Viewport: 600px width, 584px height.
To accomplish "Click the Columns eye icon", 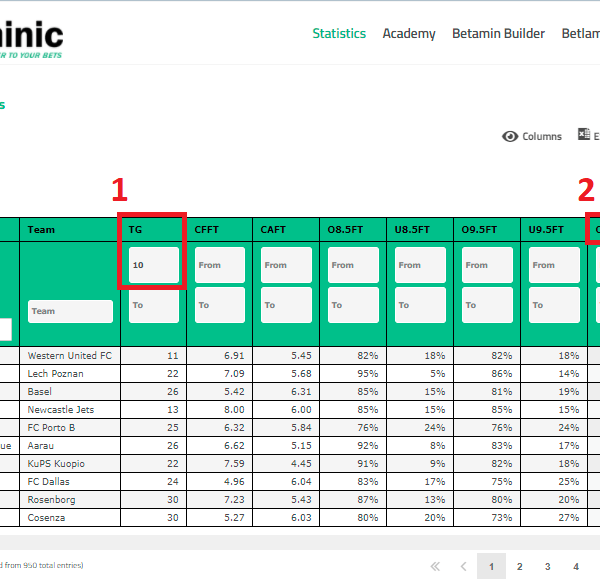I will point(510,137).
